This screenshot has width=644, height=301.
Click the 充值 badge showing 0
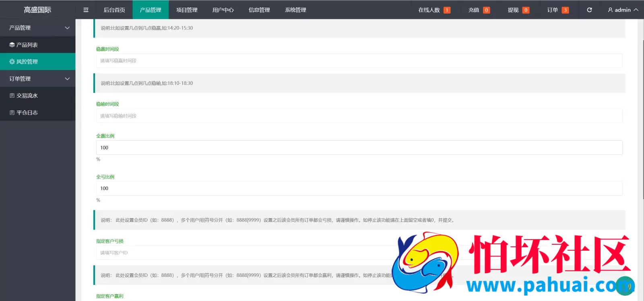click(x=486, y=10)
